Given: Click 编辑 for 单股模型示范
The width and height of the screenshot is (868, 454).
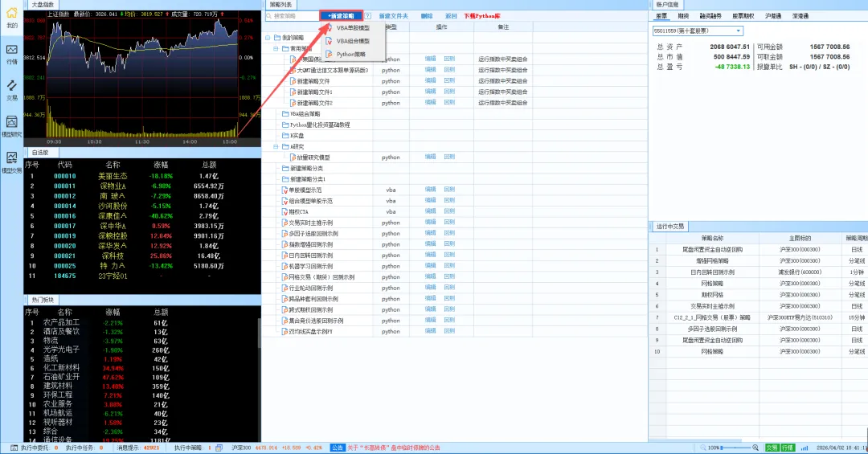Looking at the screenshot, I should pyautogui.click(x=430, y=190).
